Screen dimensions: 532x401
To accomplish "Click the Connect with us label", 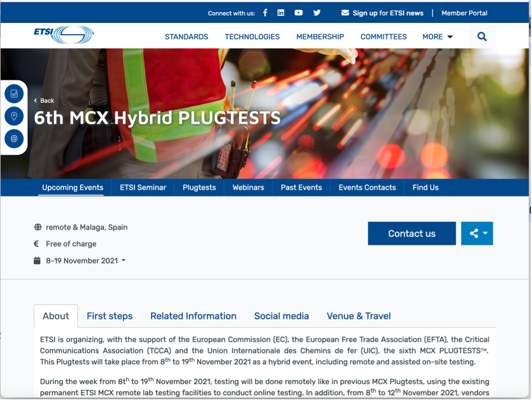I will click(231, 13).
